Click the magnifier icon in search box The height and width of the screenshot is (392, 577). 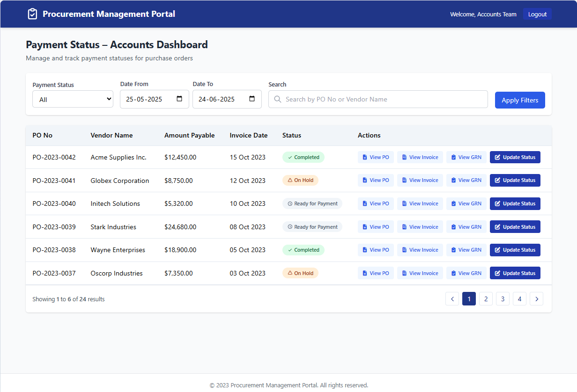(277, 99)
